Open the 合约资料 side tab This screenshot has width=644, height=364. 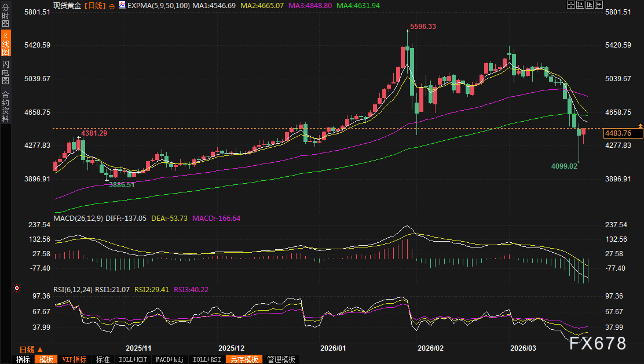5,106
